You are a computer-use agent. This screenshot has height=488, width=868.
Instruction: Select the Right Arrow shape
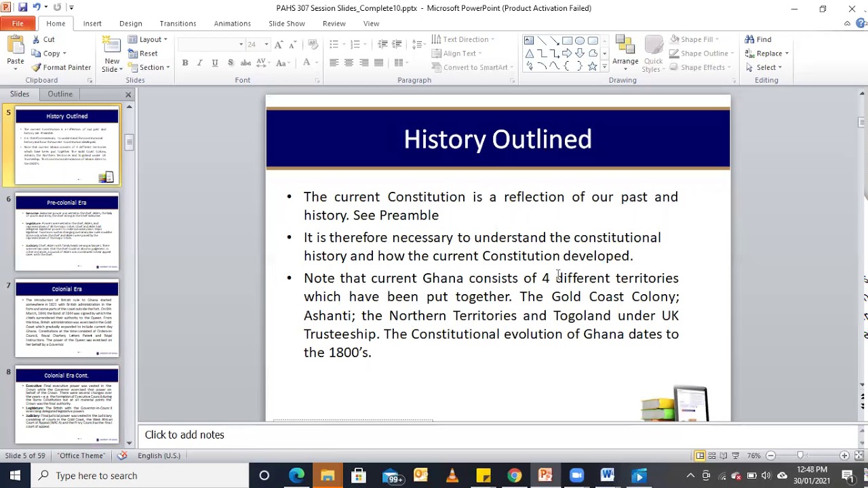[x=567, y=54]
